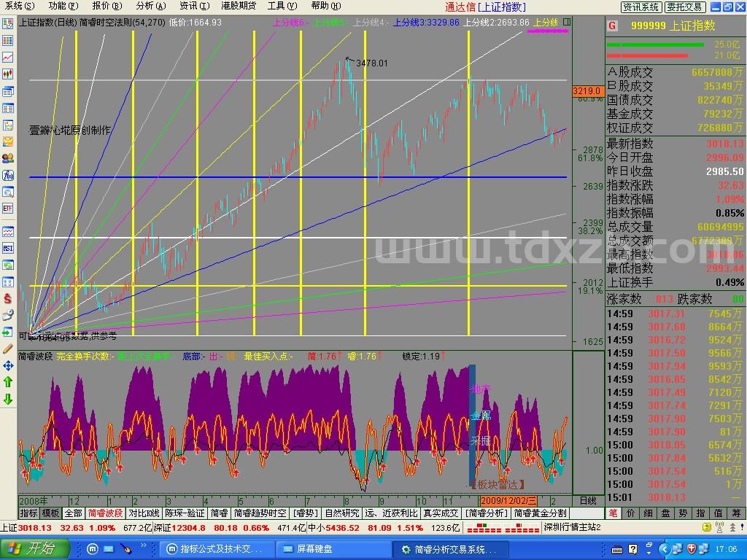Click the 资讯系统 button
The width and height of the screenshot is (747, 560).
640,7
